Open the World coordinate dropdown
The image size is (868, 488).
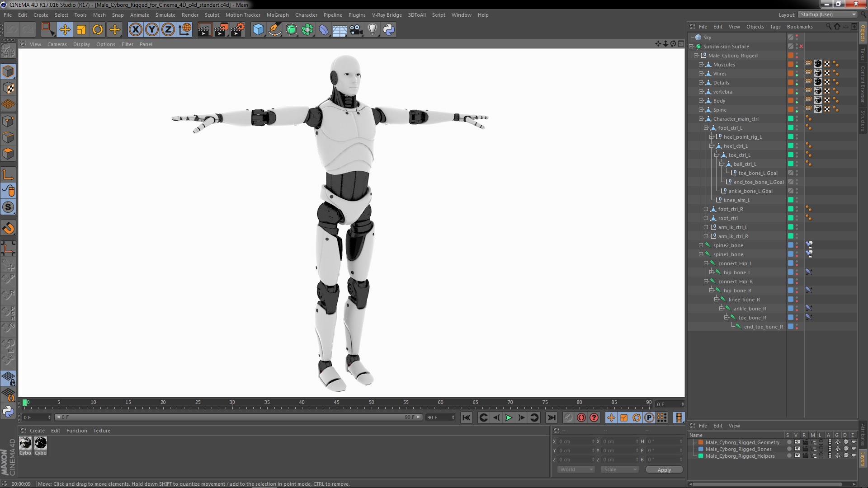point(576,470)
